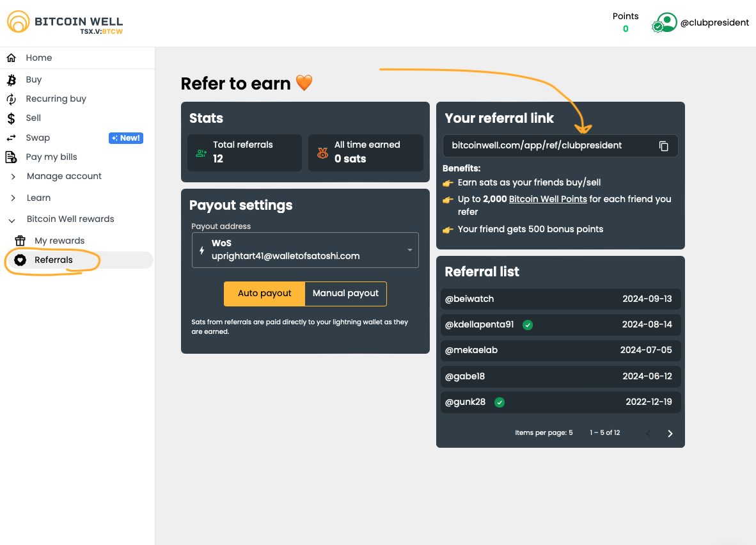This screenshot has height=545, width=756.
Task: Click the Pay my bills icon
Action: [x=11, y=157]
